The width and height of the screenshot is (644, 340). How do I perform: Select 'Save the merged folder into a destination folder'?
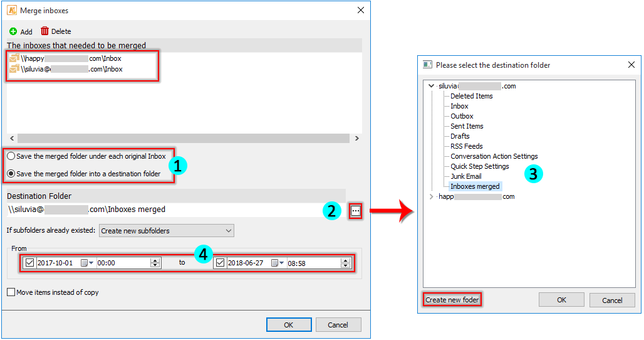coord(11,173)
